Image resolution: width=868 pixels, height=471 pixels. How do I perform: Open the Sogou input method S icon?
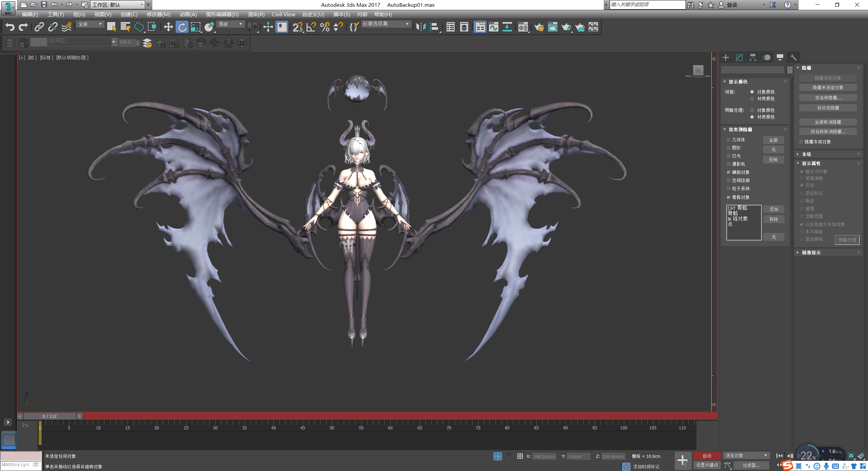787,466
